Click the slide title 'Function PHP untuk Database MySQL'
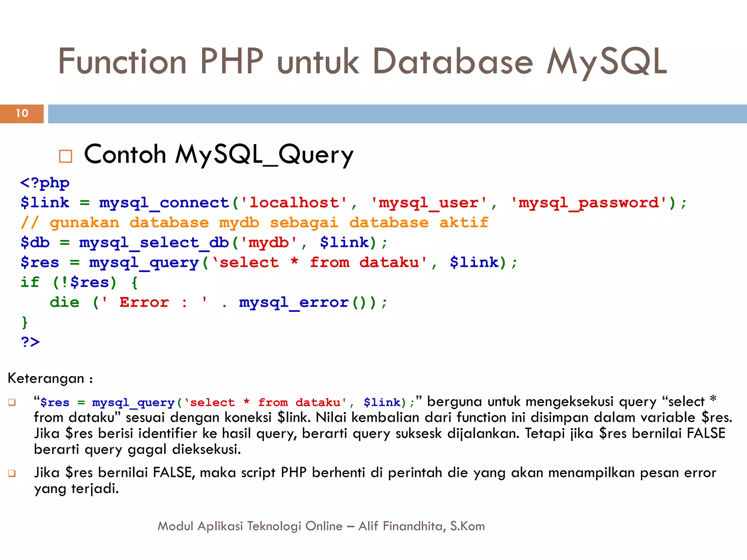747x560 pixels. coord(363,62)
